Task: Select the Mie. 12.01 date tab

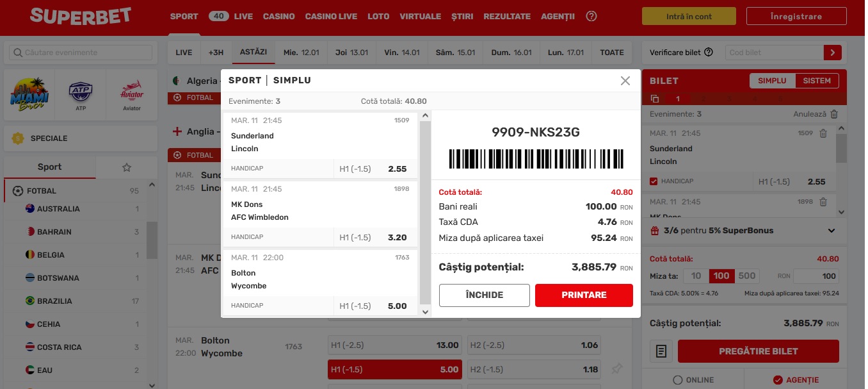Action: pos(301,53)
